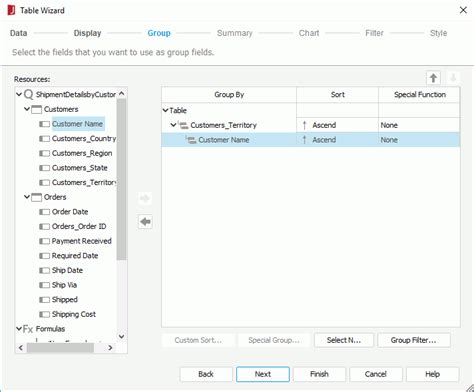
Task: Click the ascend arrow in Customer Name row
Action: 304,140
